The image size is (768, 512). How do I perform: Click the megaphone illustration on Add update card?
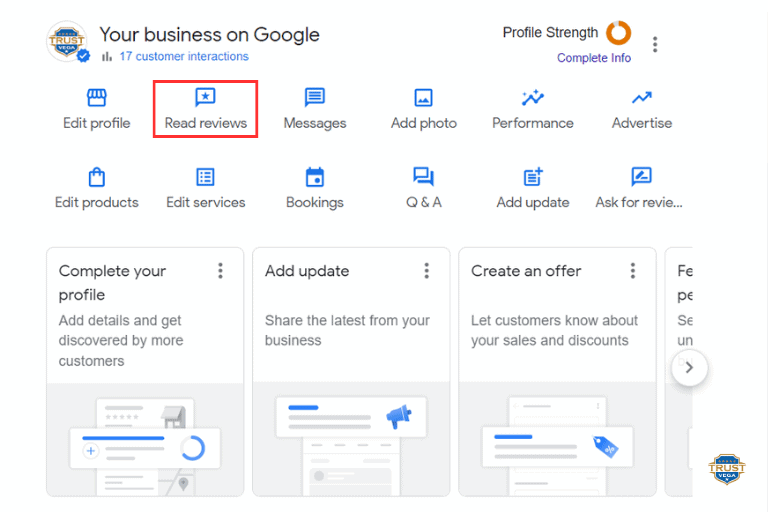pos(399,416)
